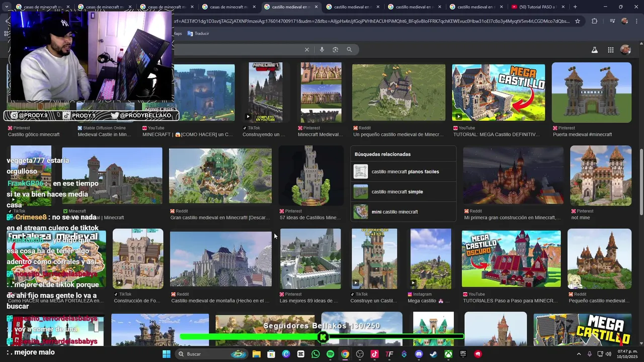Click the Chrome address bar URL
Image resolution: width=644 pixels, height=362 pixels.
pyautogui.click(x=371, y=21)
